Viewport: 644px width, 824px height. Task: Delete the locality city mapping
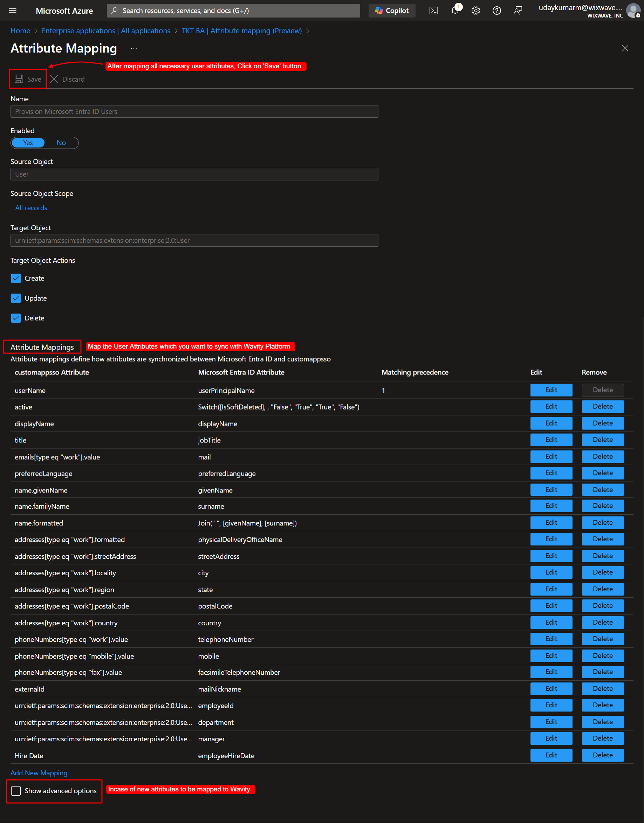click(x=603, y=572)
